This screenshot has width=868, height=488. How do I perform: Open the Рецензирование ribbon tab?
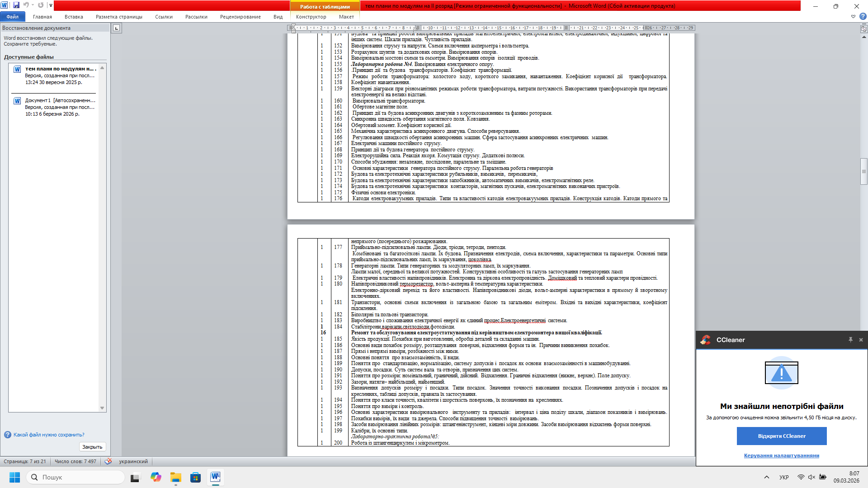(240, 17)
